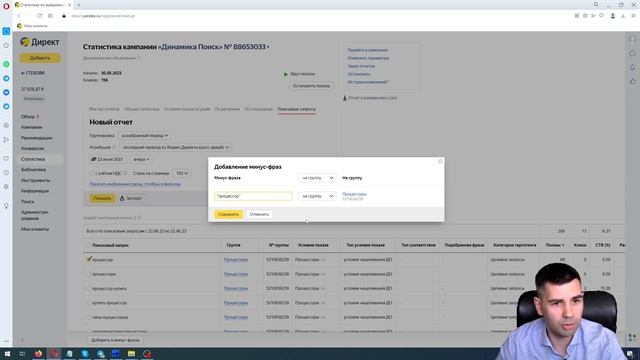Open header 'на группу' dropdown in dialog
Image resolution: width=640 pixels, height=360 pixels.
point(318,178)
